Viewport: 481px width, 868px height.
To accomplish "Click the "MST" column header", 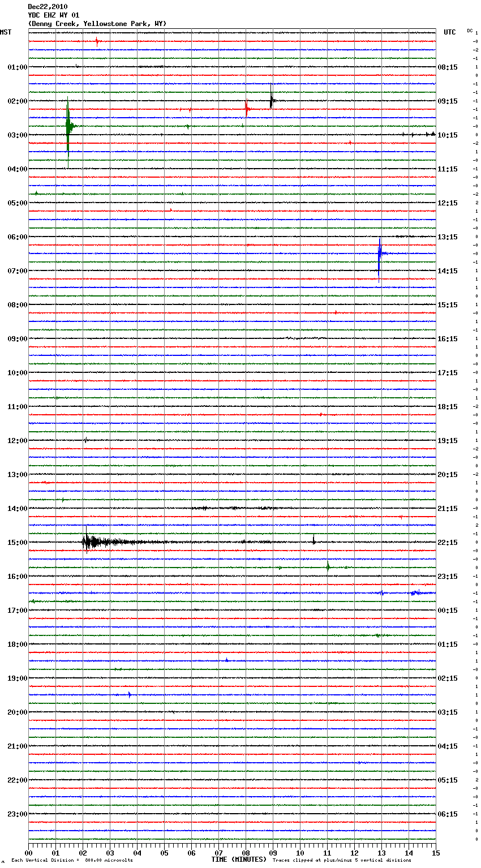I will tap(6, 32).
